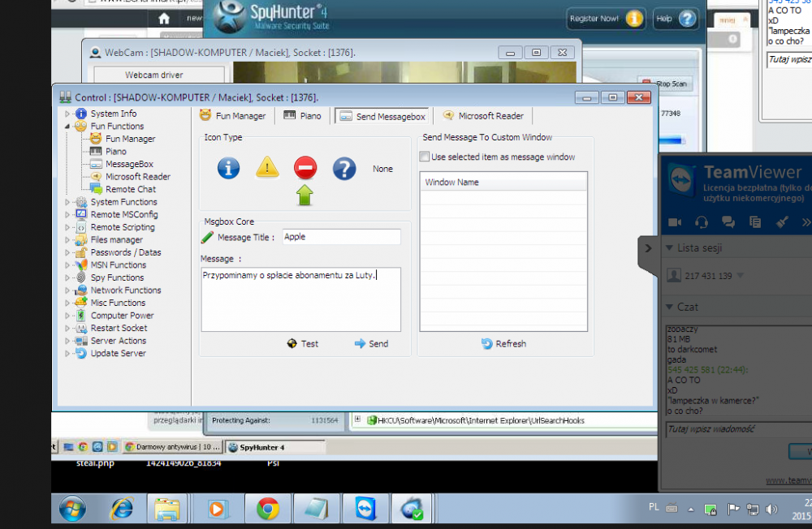Open SpyHunter Help button
The image size is (812, 529).
point(676,19)
